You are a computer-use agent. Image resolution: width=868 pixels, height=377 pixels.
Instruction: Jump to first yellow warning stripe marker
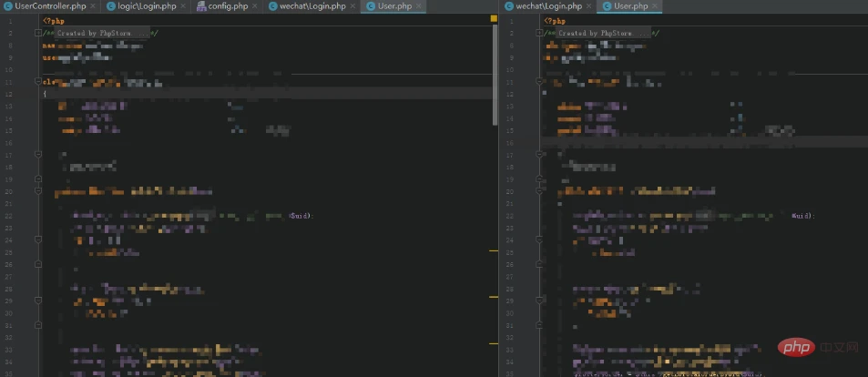[x=494, y=250]
